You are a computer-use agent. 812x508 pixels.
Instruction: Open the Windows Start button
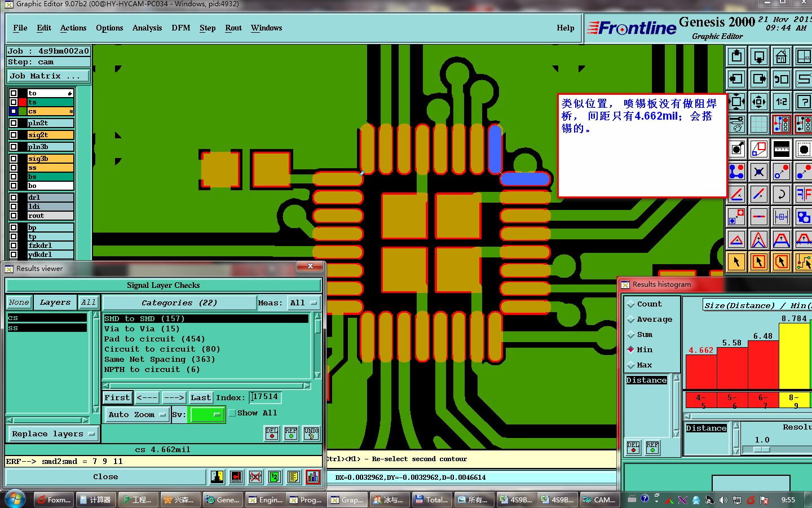tap(15, 500)
